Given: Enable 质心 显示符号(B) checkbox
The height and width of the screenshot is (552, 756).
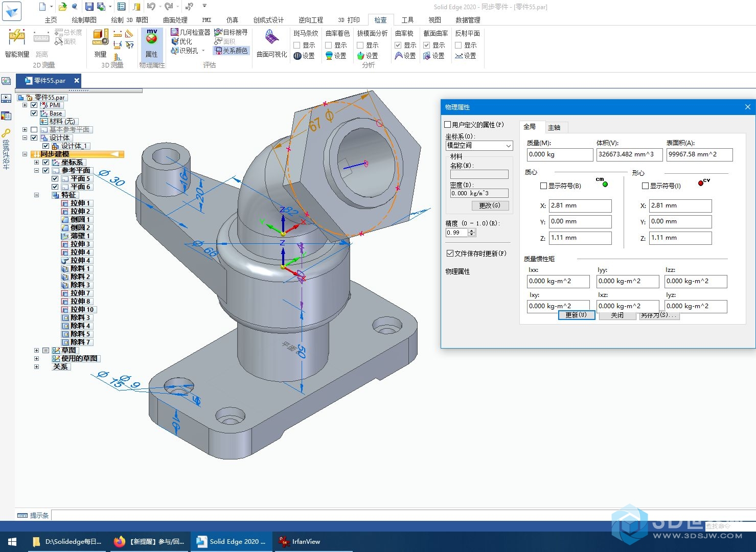Looking at the screenshot, I should tap(543, 186).
